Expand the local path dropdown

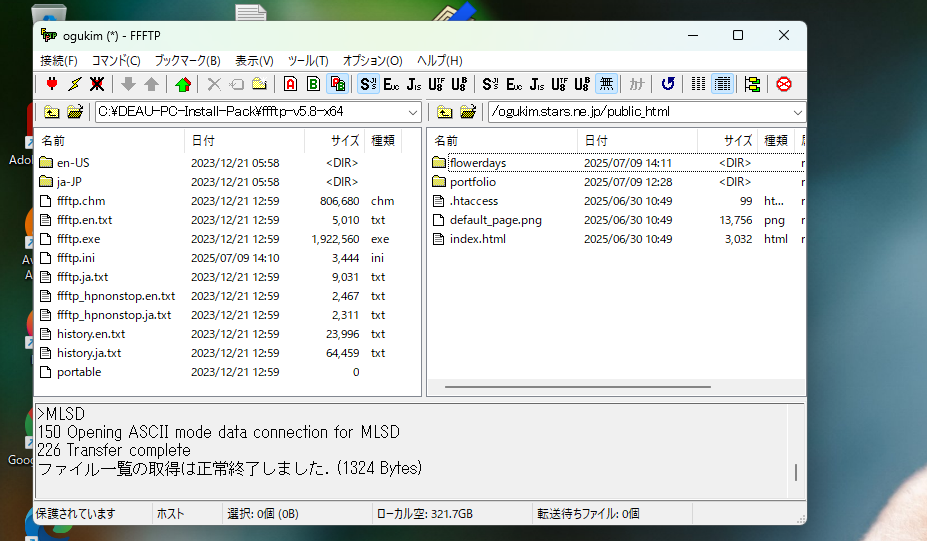(413, 112)
